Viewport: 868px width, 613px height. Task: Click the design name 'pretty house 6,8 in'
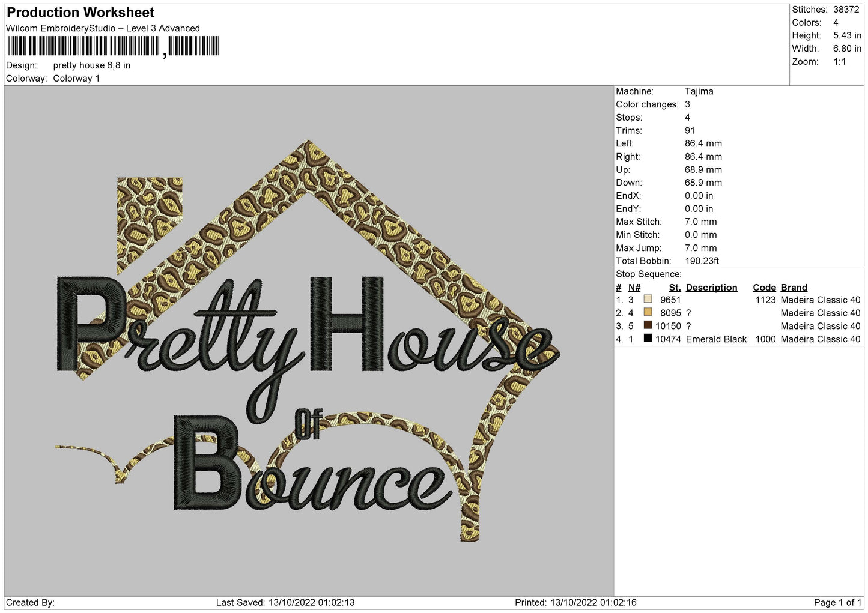(92, 65)
